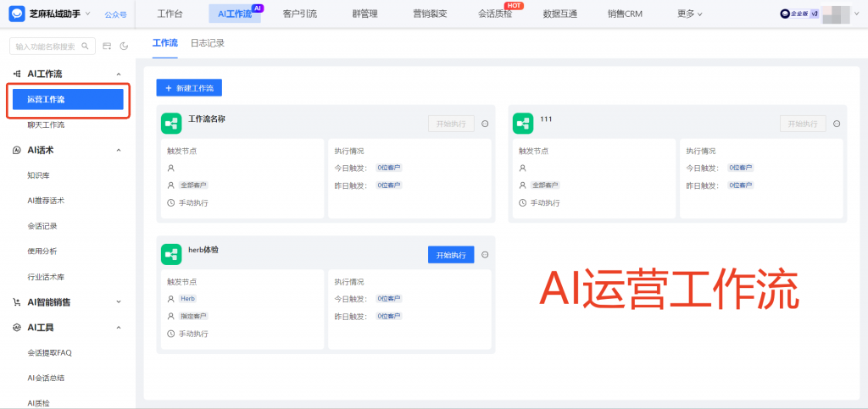Viewport: 868px width, 409px height.
Task: Open 客户引流 in the top menu
Action: [299, 14]
